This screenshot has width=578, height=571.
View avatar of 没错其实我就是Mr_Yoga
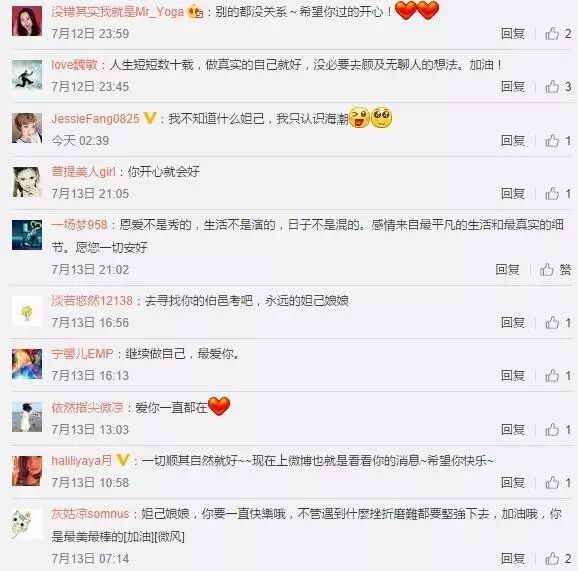click(27, 21)
